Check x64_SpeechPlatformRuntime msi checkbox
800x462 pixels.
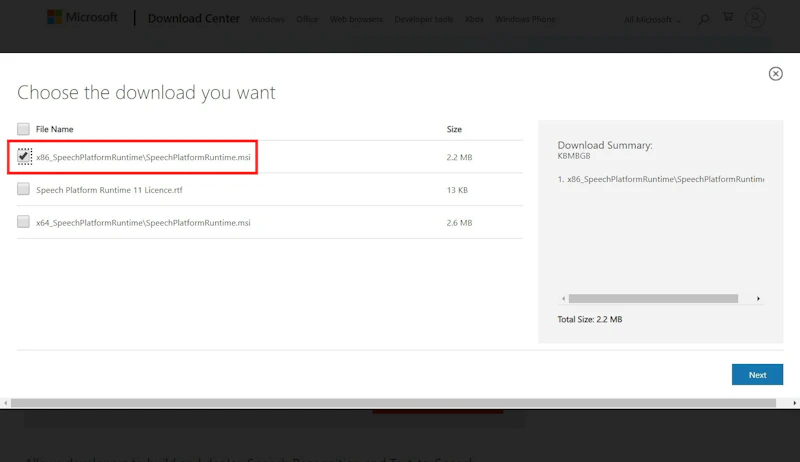click(23, 221)
